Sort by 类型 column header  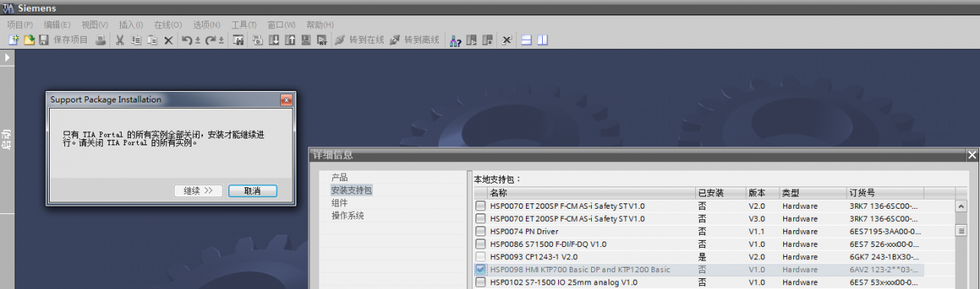click(x=812, y=193)
